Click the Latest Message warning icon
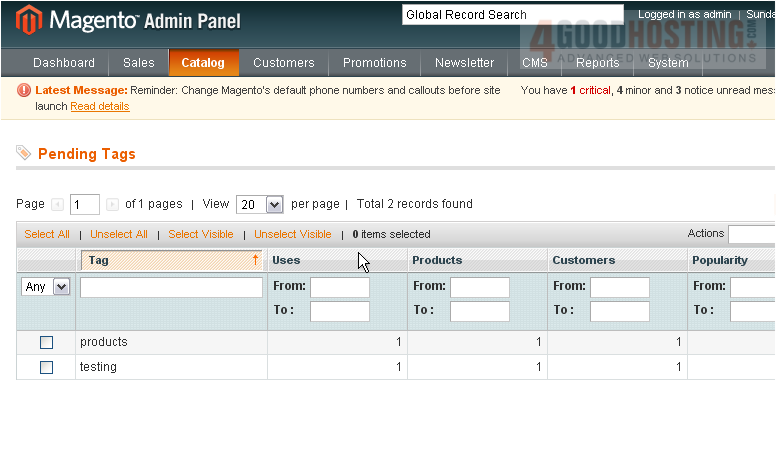This screenshot has height=450, width=776. click(x=24, y=90)
